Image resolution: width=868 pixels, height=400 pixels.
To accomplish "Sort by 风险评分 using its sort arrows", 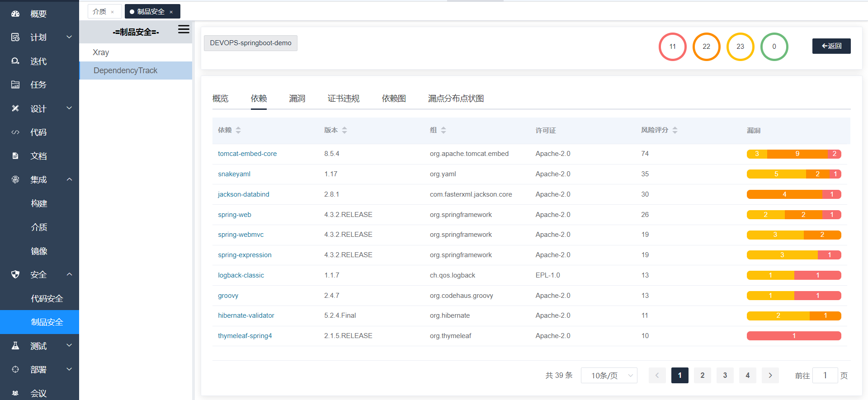I will tap(675, 130).
